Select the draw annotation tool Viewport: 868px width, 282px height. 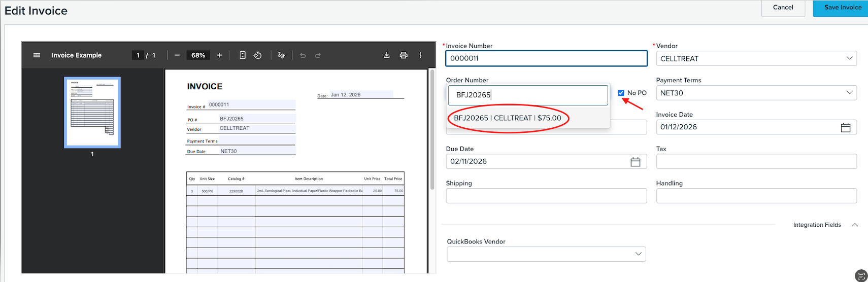(x=281, y=55)
